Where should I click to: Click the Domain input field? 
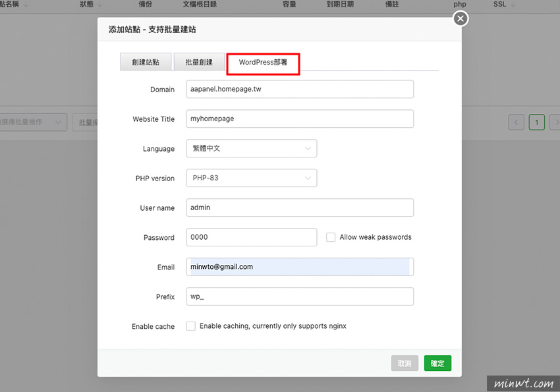click(300, 89)
